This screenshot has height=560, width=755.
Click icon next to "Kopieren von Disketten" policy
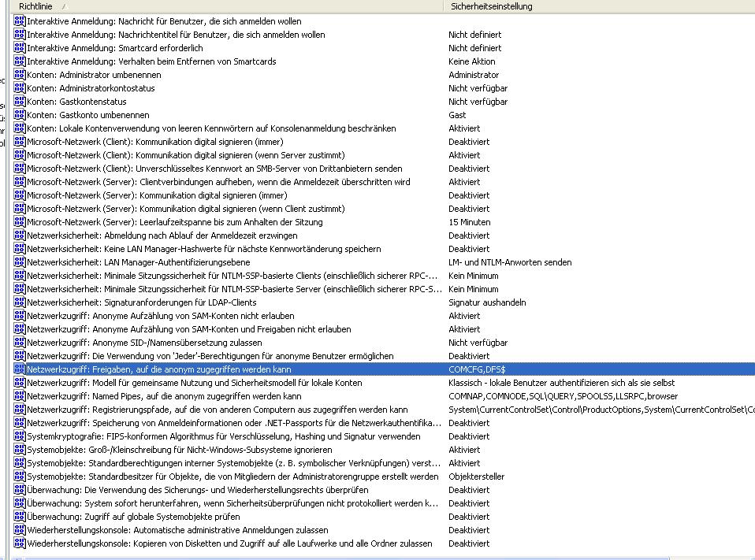(19, 543)
